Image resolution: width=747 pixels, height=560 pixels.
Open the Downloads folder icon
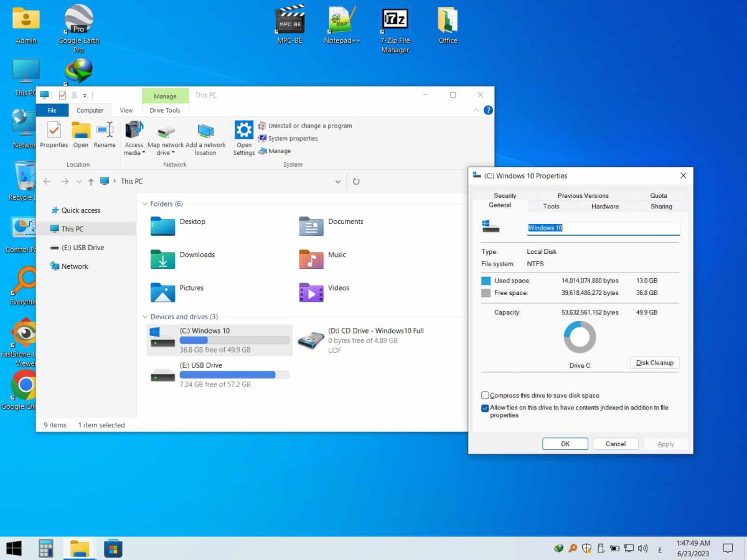(x=162, y=259)
